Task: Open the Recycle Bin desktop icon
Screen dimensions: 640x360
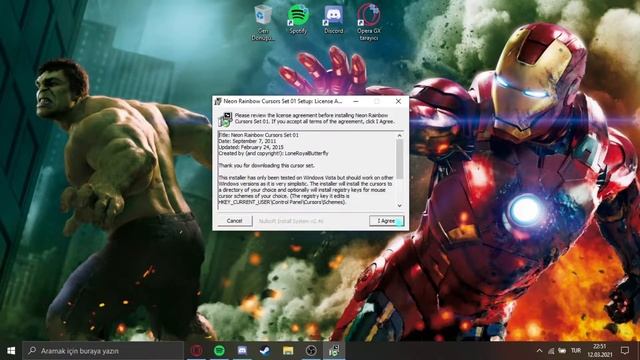Action: coord(263,22)
